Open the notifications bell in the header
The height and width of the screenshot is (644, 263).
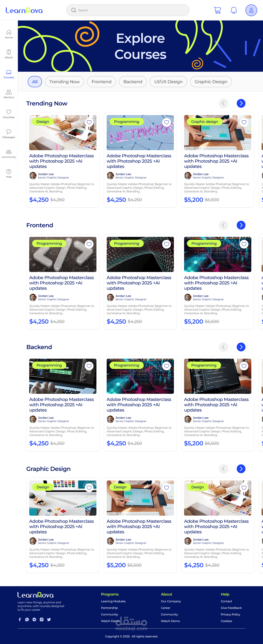234,10
